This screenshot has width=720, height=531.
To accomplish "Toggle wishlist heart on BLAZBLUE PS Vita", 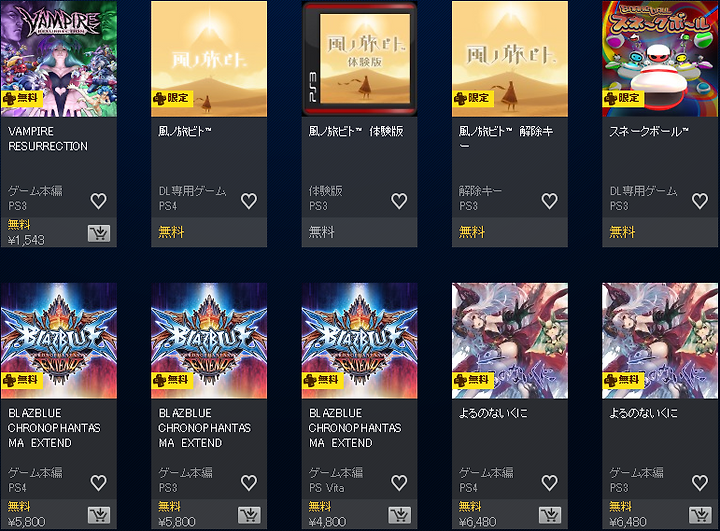I will pos(399,483).
